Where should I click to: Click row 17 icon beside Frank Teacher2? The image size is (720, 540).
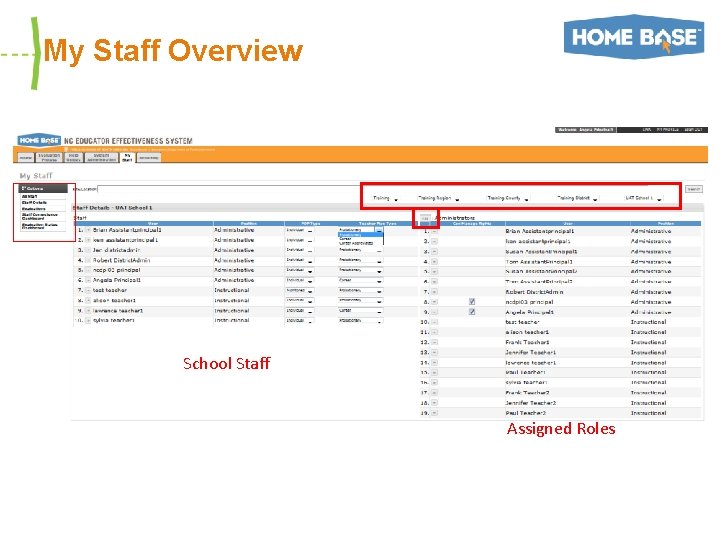434,393
